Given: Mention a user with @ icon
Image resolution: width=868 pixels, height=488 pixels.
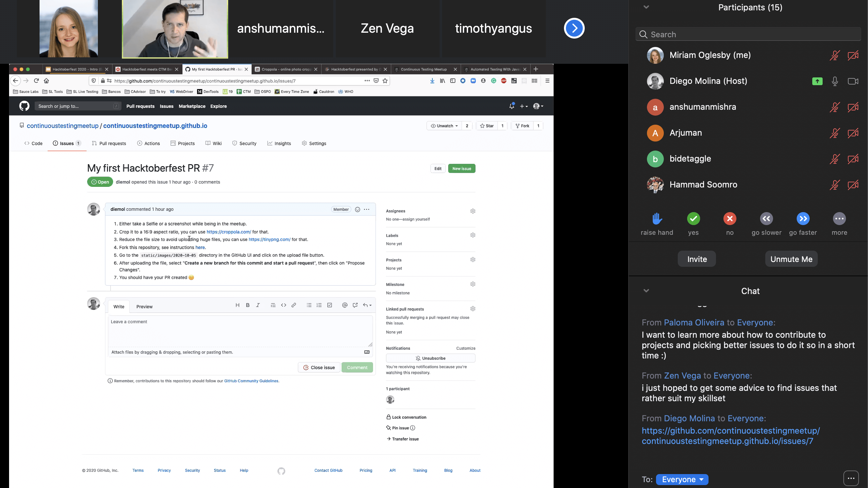Looking at the screenshot, I should click(x=344, y=305).
